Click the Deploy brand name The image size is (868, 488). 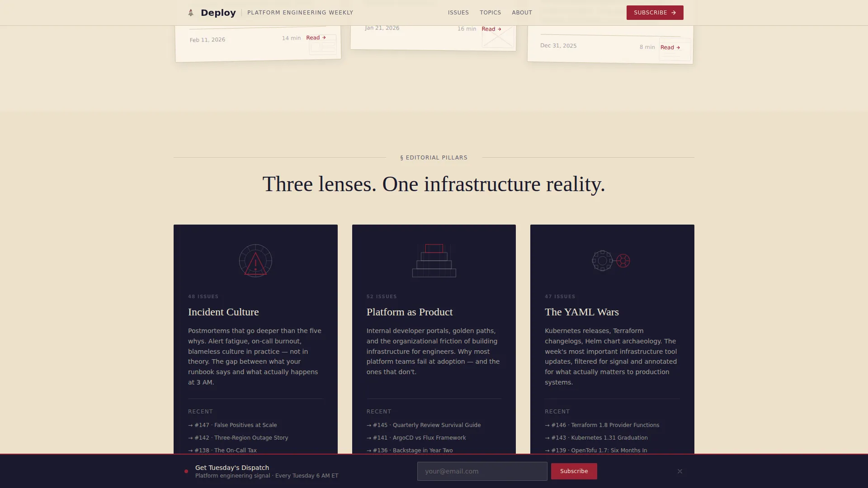(218, 13)
